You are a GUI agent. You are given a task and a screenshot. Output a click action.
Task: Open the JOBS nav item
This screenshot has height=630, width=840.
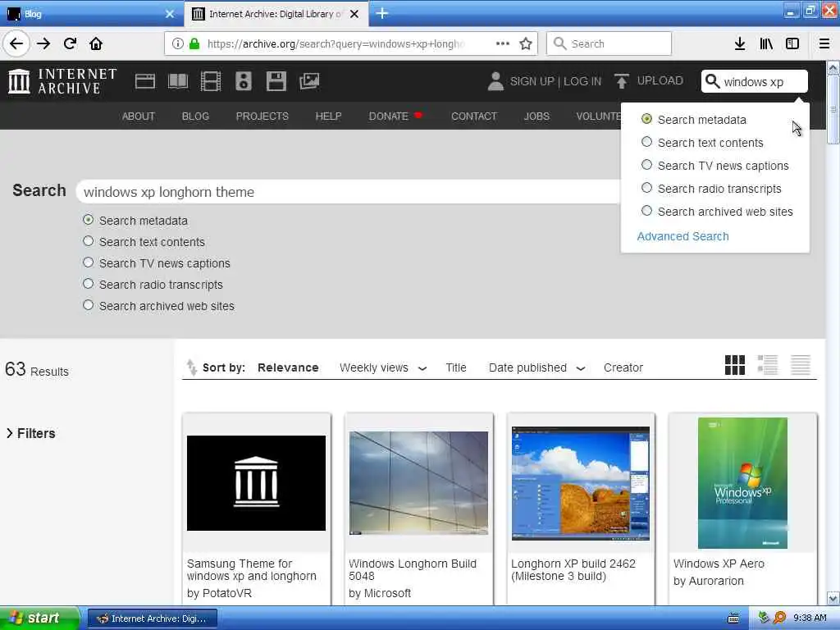536,116
